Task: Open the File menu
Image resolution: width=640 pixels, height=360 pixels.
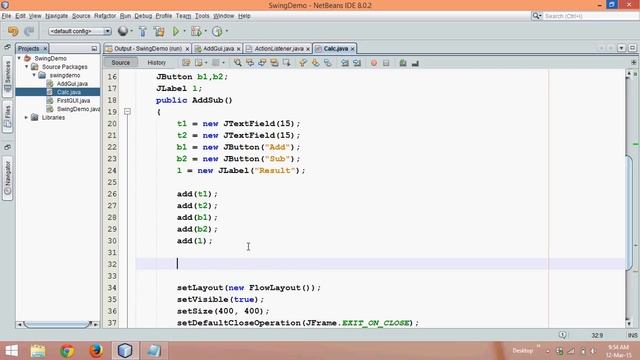Action: 7,16
